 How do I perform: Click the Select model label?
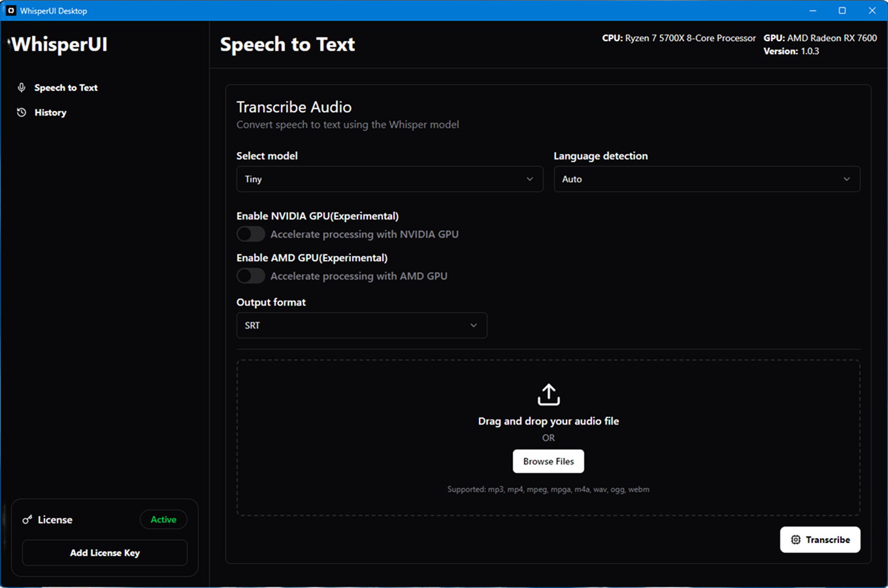(x=267, y=155)
